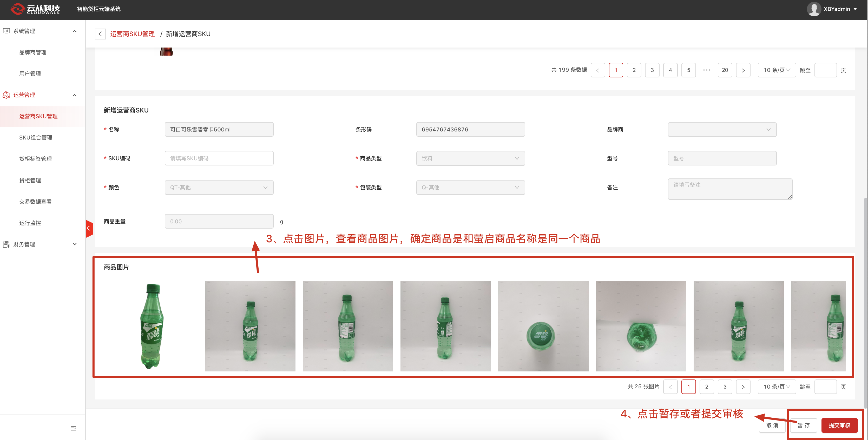This screenshot has height=440, width=868.
Task: Click the 跳至 page input of the data pager
Action: 826,70
